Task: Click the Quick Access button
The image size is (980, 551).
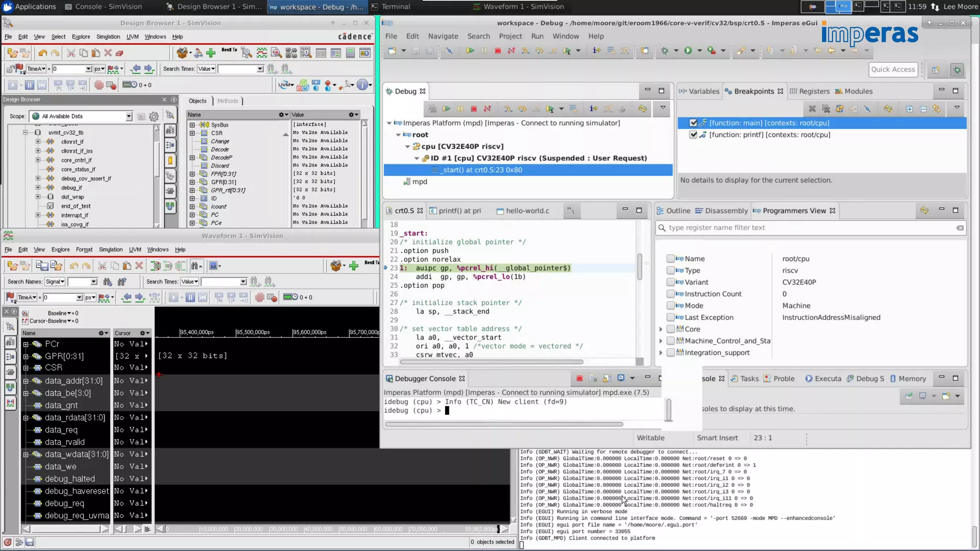Action: coord(892,69)
